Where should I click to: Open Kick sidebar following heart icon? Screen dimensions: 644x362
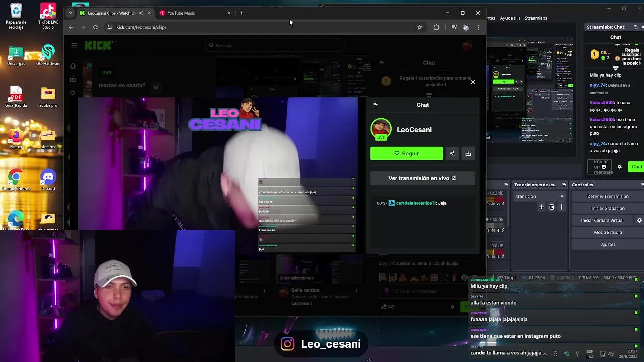[x=73, y=93]
